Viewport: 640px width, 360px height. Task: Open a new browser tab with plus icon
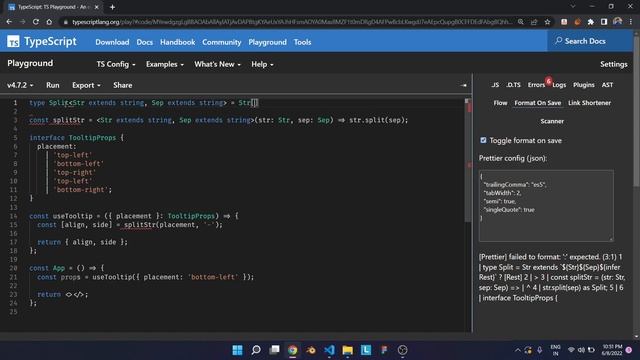point(112,7)
